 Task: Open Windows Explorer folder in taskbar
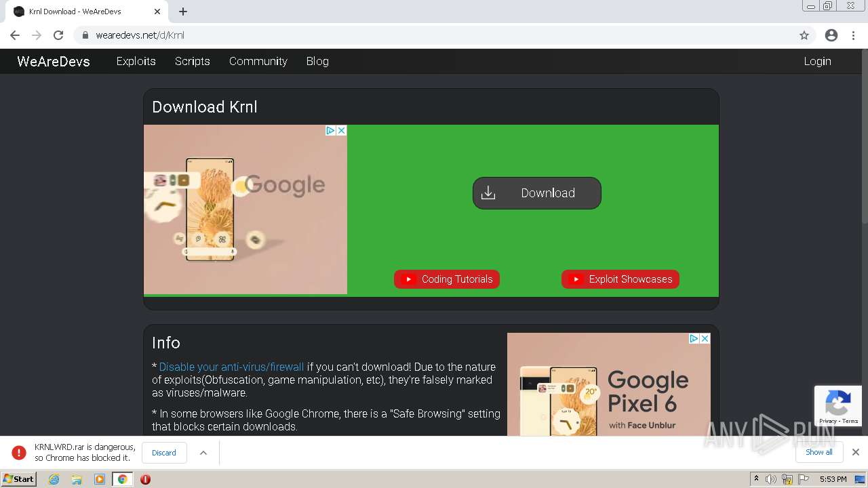click(77, 479)
